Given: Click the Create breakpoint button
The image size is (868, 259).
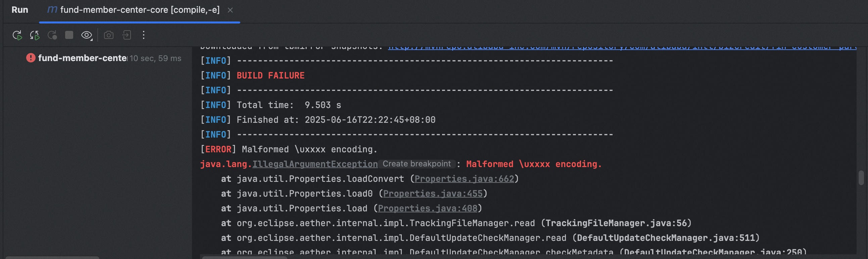Looking at the screenshot, I should tap(417, 164).
